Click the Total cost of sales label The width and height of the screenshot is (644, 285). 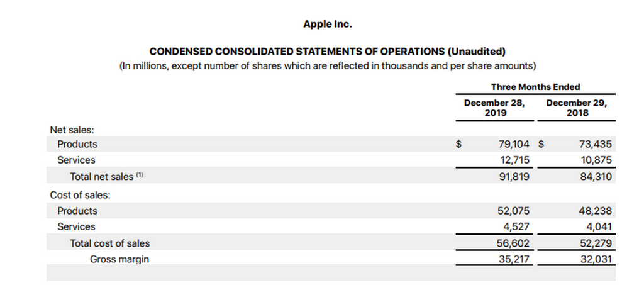[x=110, y=243]
